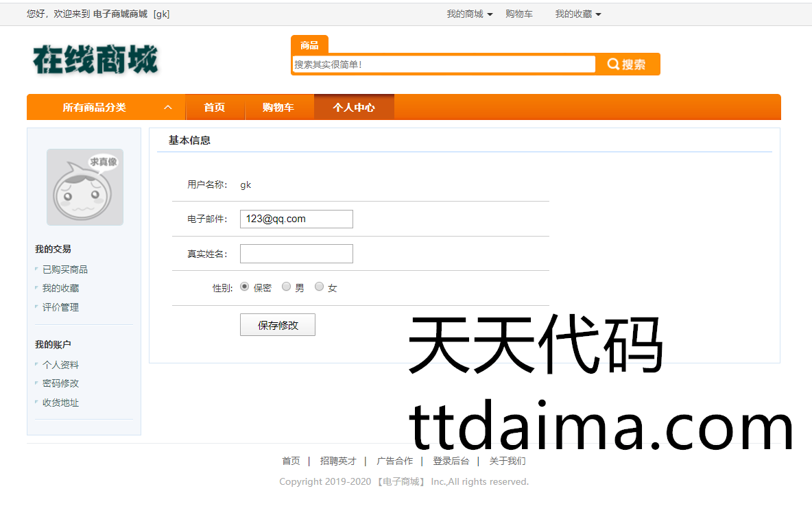Click the 搜索 magnifier search button
Screen dimensions: 812x528
627,64
